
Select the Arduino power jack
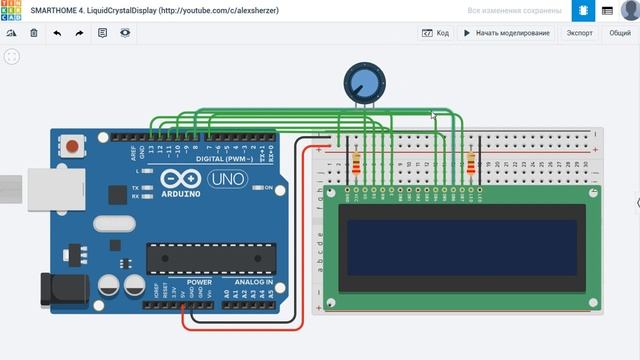point(64,290)
